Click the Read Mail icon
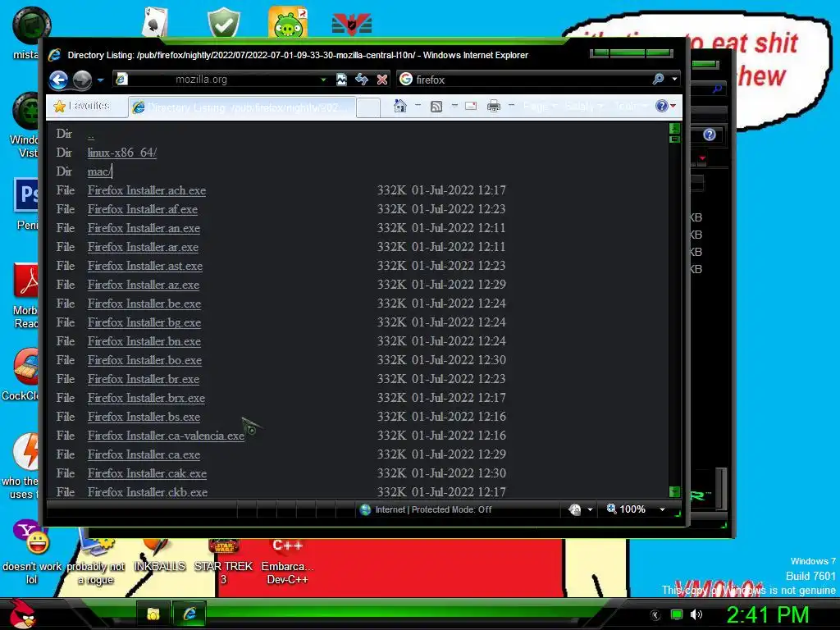 pos(471,106)
